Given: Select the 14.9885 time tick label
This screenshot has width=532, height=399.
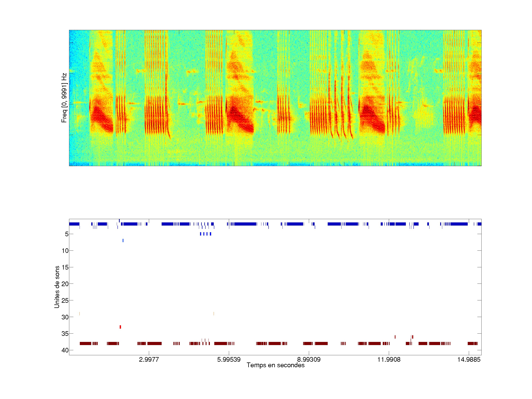Looking at the screenshot, I should (469, 359).
